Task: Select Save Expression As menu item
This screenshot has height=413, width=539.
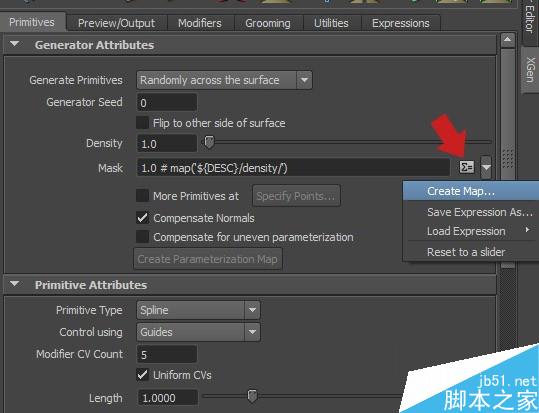Action: [471, 212]
